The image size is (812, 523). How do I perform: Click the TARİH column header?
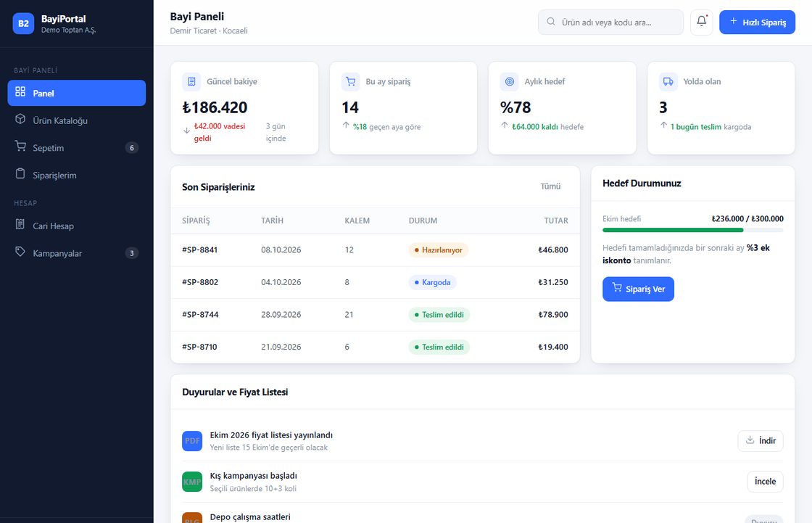pyautogui.click(x=272, y=221)
